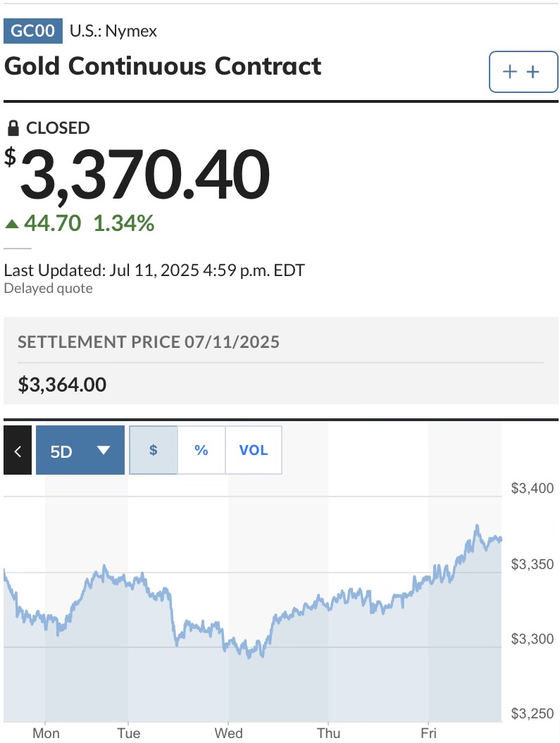Click the Mon label on the chart axis

pos(46,733)
